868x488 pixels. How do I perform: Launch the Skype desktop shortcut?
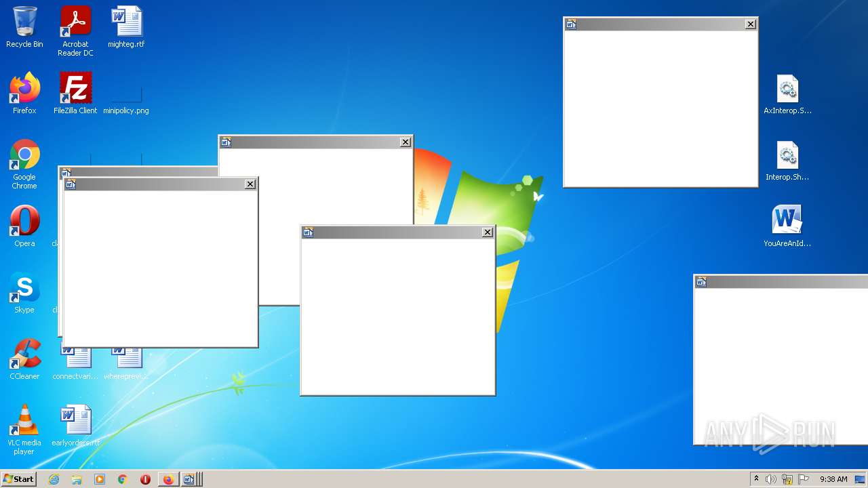coord(24,293)
